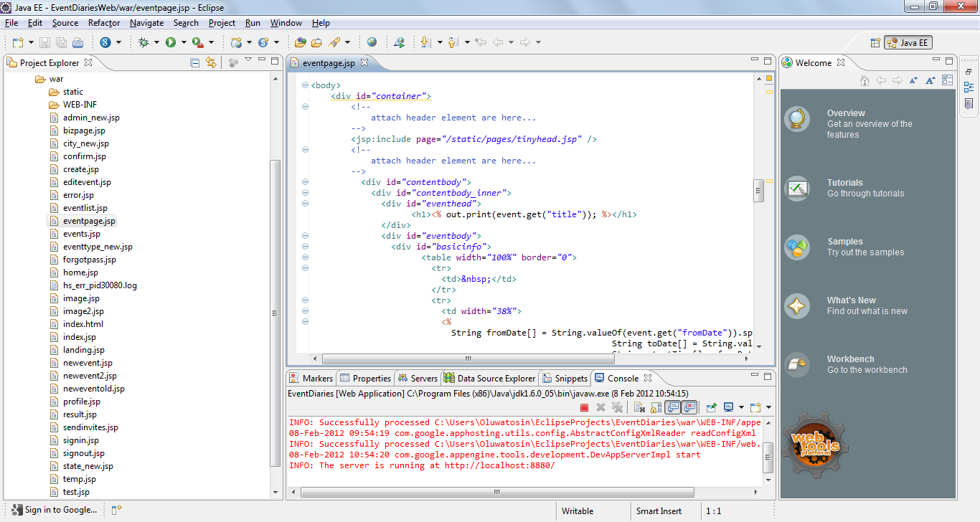Open the Project Explorer View Menu triangle
Screen dimensions: 980x522
(248, 60)
